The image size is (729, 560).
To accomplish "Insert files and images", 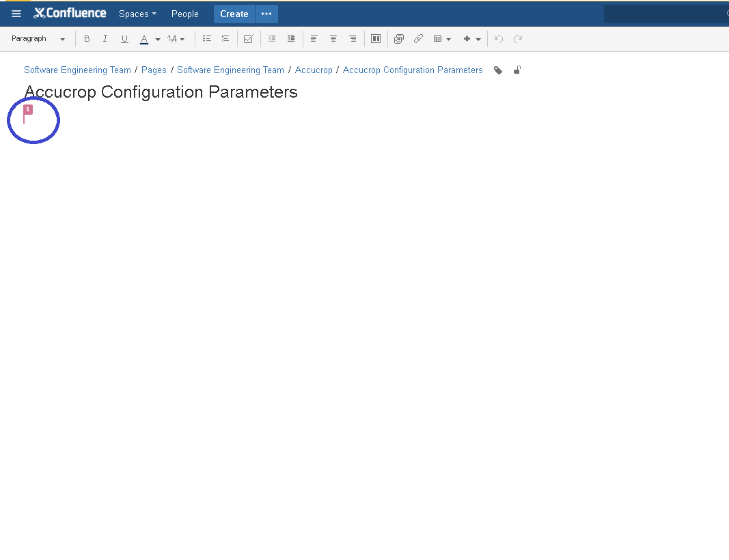I will coord(399,38).
